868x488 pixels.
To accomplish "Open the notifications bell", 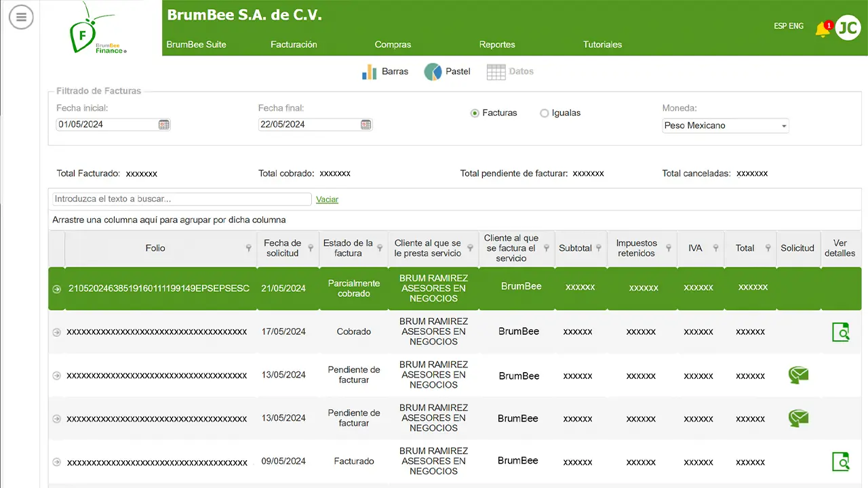I will point(823,29).
